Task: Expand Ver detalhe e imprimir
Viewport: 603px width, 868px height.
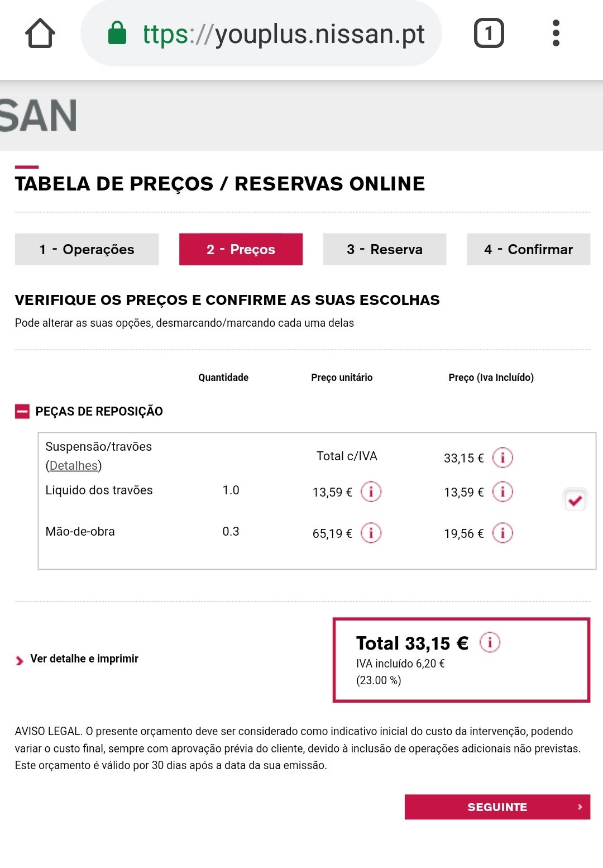Action: 84,659
